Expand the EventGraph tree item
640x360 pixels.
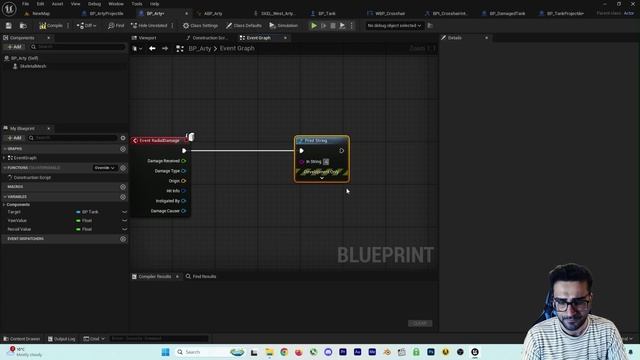[4, 158]
